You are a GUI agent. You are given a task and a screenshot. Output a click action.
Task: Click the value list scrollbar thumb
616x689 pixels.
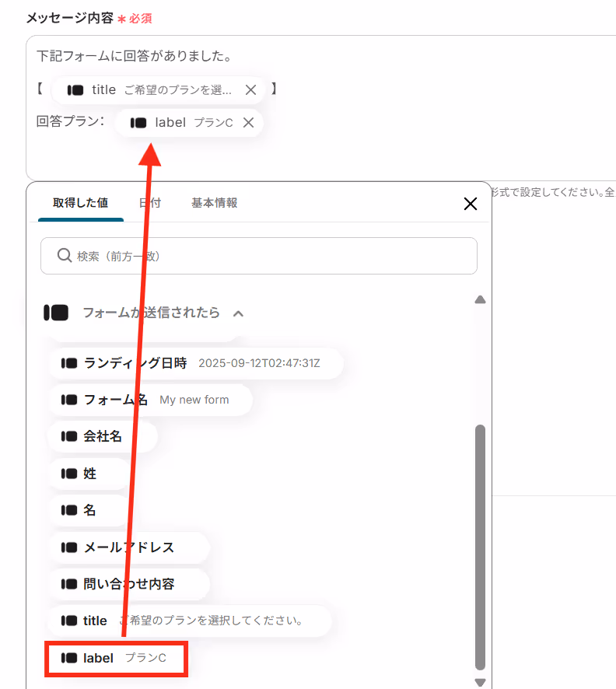(x=480, y=547)
